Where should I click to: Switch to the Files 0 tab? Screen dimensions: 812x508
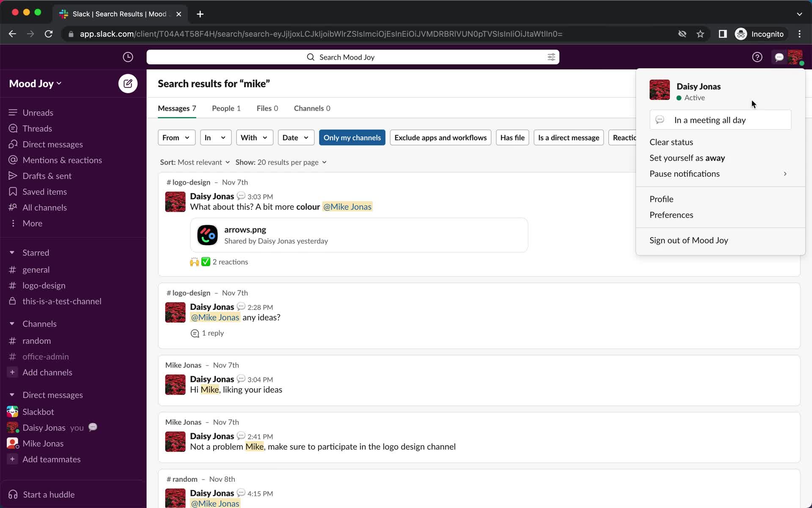(266, 108)
